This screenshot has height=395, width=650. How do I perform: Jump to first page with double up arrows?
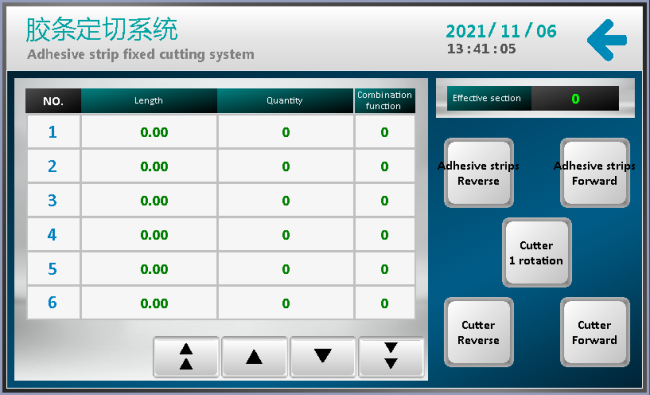pyautogui.click(x=186, y=356)
